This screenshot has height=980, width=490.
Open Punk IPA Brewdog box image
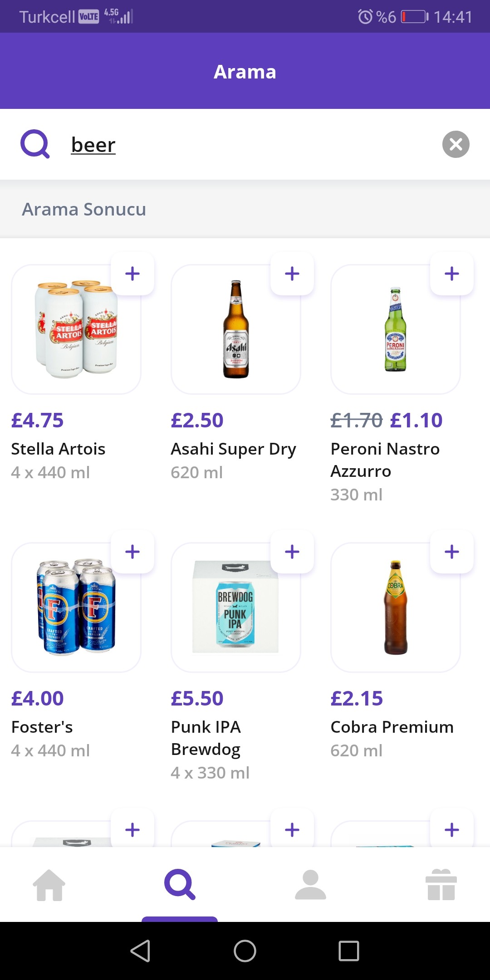235,608
